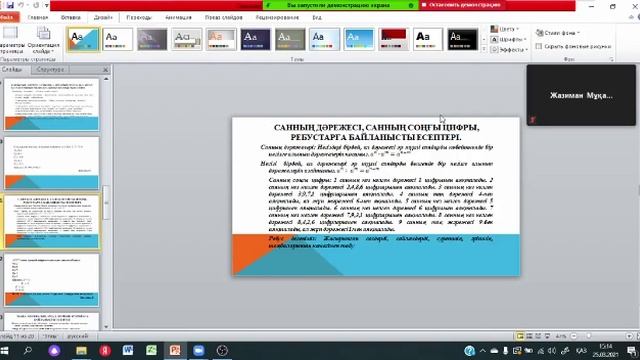The height and width of the screenshot is (360, 640).
Task: Minimize the ribbon with the caret icon
Action: click(631, 18)
